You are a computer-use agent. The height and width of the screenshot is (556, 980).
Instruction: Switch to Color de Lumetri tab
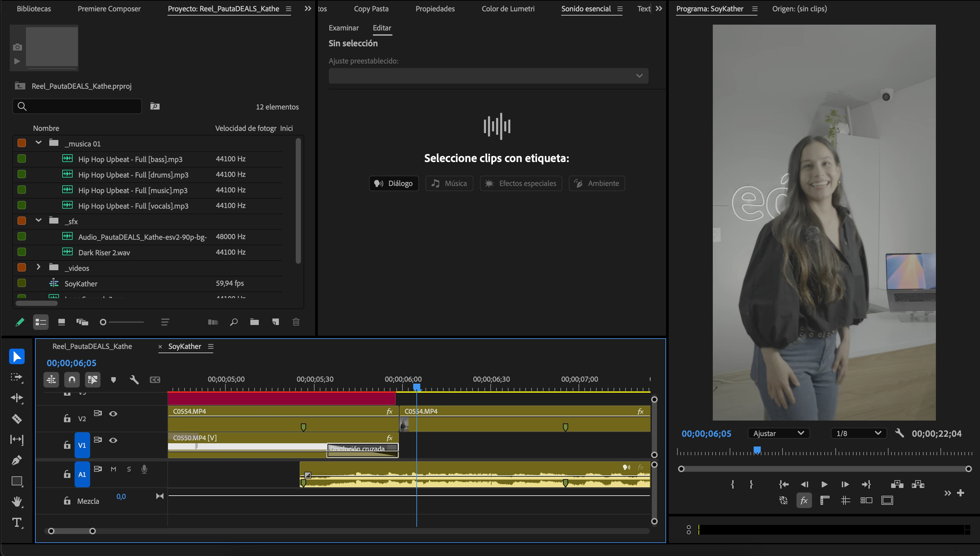click(508, 9)
